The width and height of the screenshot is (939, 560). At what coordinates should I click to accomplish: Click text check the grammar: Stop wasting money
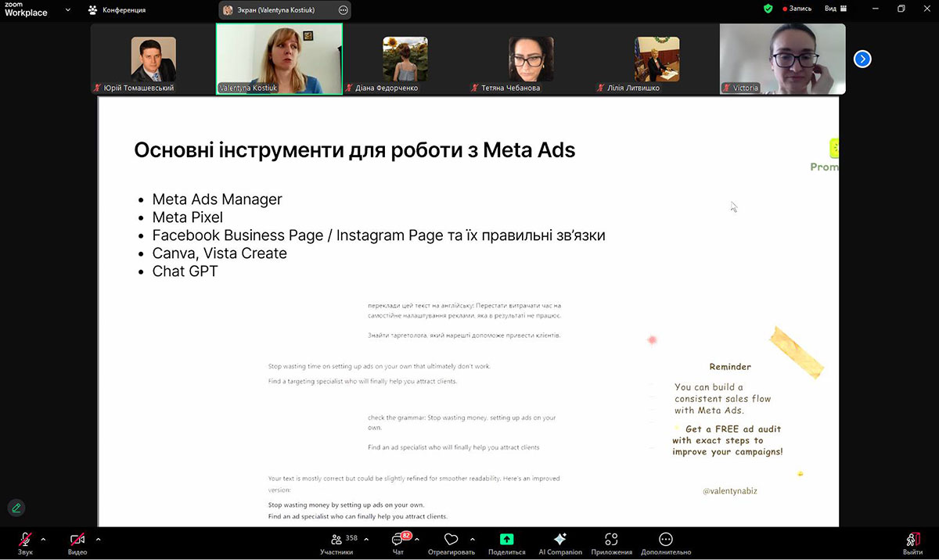pyautogui.click(x=462, y=423)
